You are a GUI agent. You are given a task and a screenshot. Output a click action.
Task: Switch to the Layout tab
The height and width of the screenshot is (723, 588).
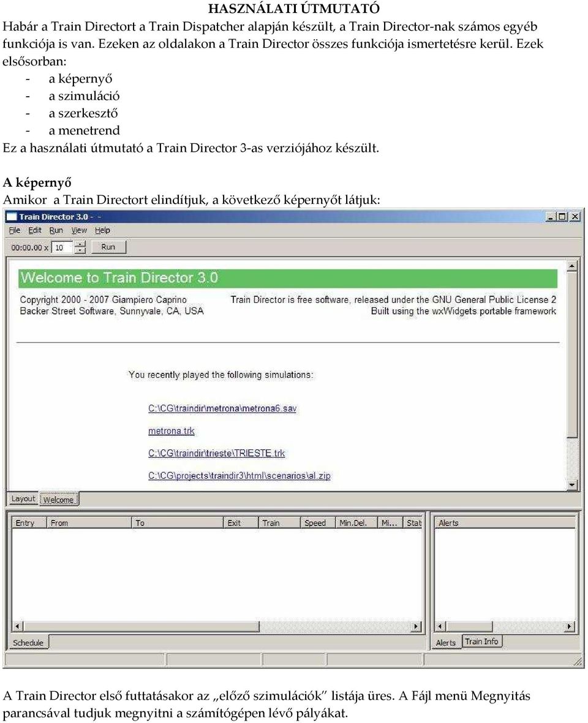point(23,498)
